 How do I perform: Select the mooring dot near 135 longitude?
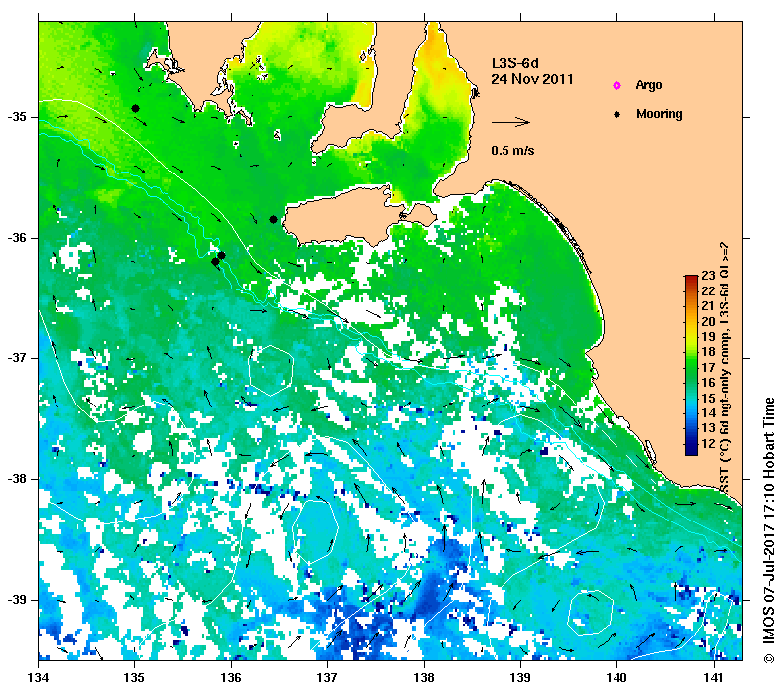135,108
